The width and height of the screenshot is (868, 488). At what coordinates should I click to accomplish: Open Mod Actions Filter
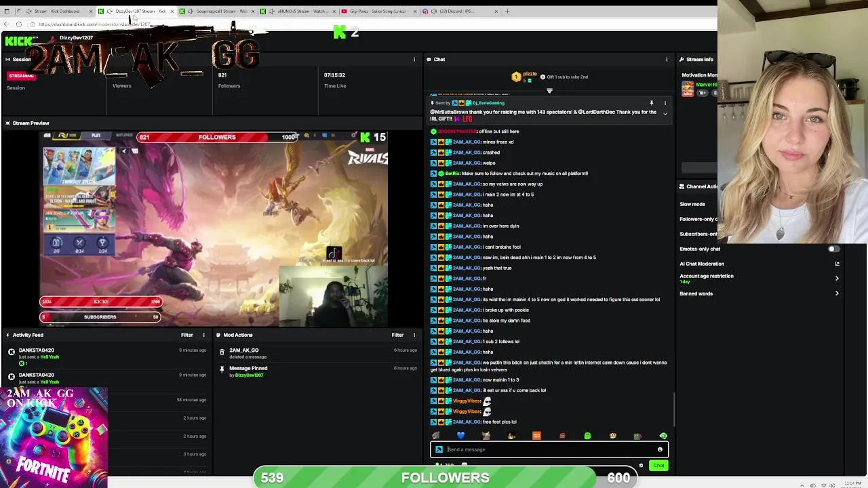tap(397, 335)
